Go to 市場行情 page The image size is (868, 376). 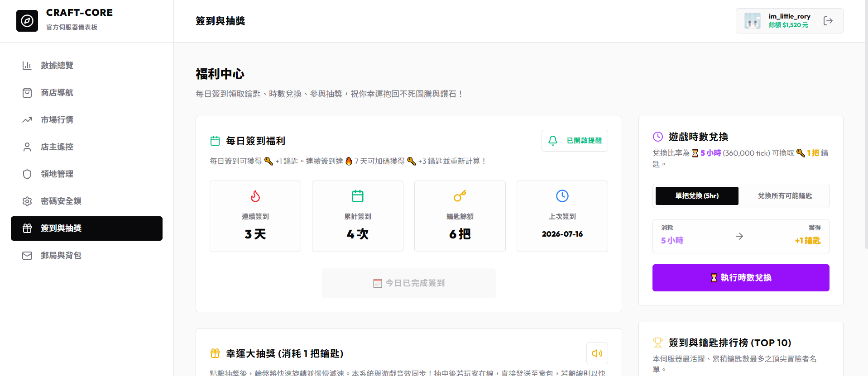tap(86, 120)
